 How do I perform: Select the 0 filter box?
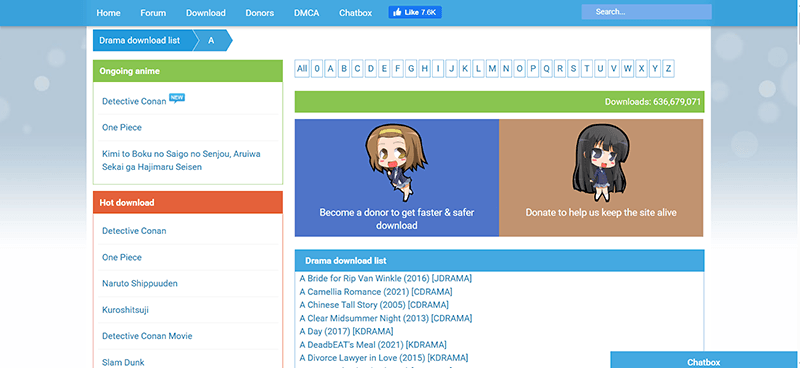coord(317,68)
